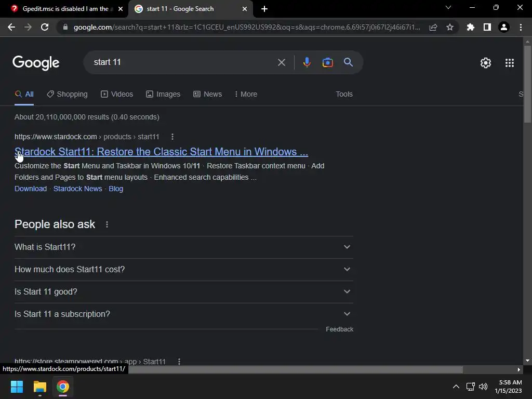Switch to the Shopping tab
The image size is (532, 399).
(67, 94)
